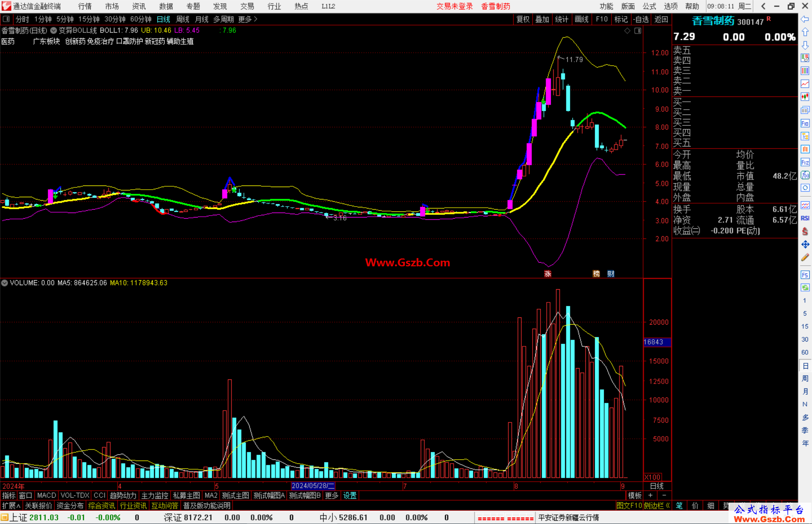Switch sidebar period to 15 minutes
Screen dimensions: 812x524
(x=804, y=326)
